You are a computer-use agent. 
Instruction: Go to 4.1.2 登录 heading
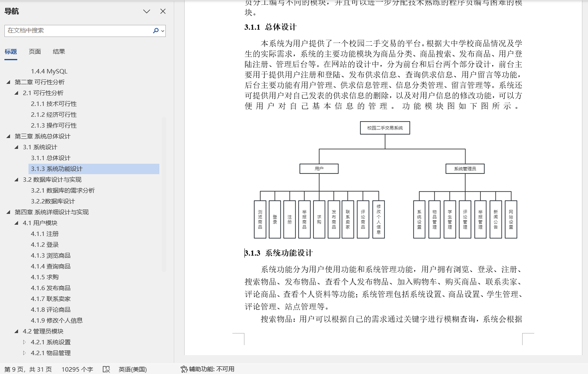pos(45,245)
